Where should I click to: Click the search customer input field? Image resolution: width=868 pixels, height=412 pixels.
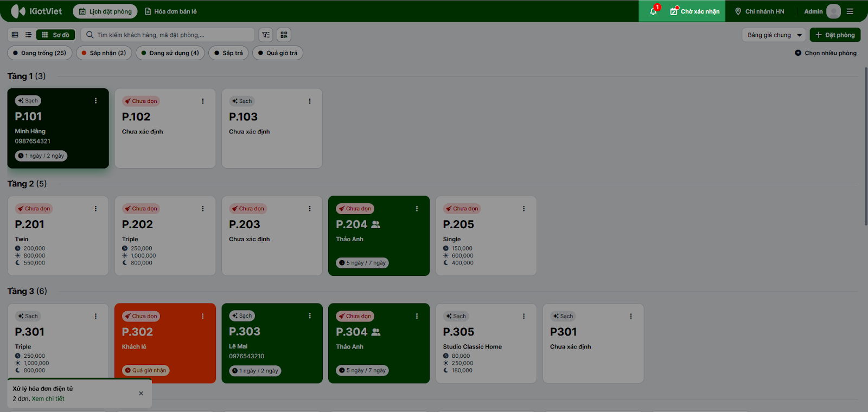pyautogui.click(x=168, y=35)
